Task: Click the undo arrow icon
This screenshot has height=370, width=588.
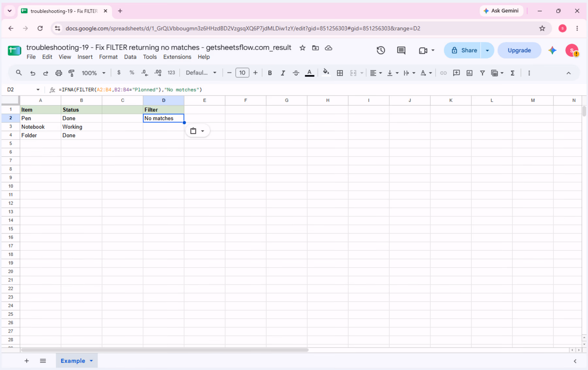Action: click(x=33, y=73)
